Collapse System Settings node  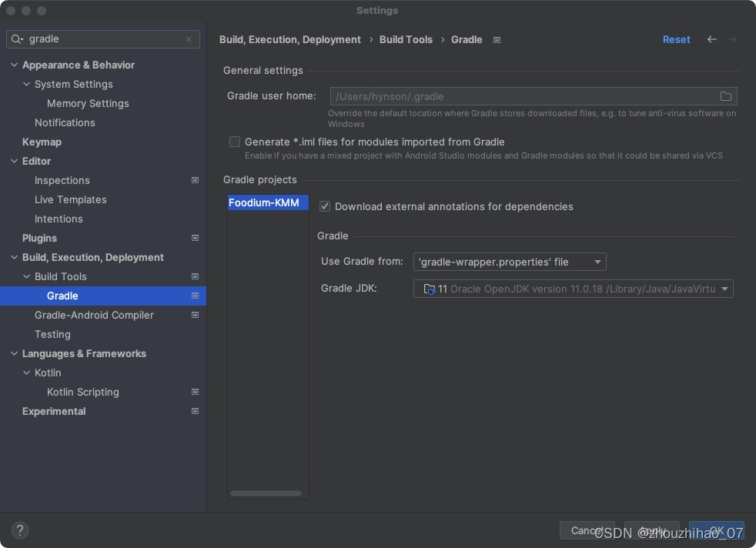click(x=26, y=84)
